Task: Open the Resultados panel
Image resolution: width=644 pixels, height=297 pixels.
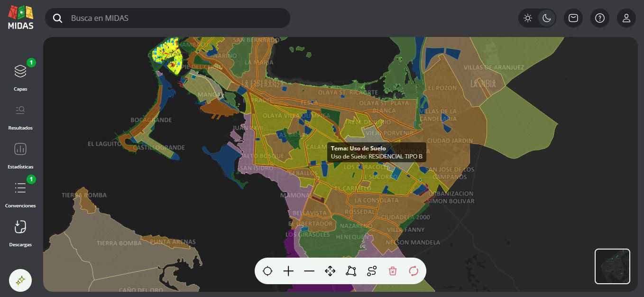Action: [20, 115]
